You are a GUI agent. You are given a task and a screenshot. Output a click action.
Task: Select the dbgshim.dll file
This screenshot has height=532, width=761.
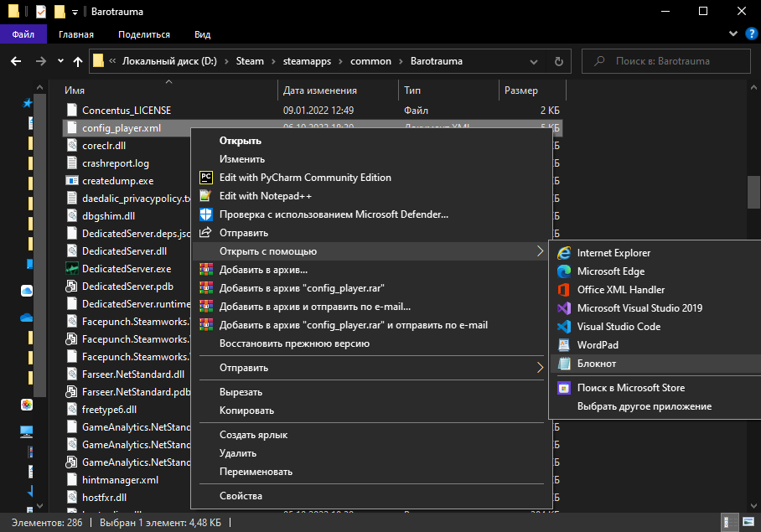pos(109,216)
